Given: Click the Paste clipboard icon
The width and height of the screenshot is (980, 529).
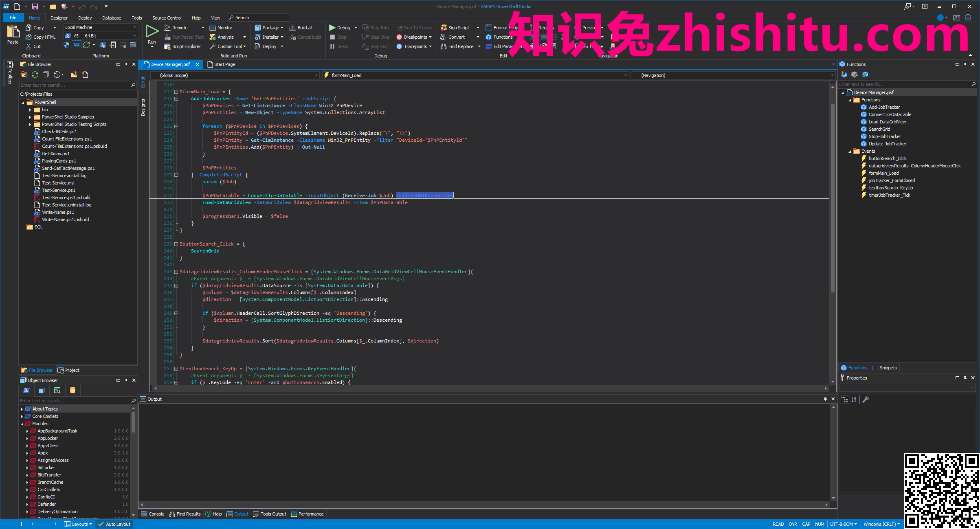Looking at the screenshot, I should tap(13, 31).
